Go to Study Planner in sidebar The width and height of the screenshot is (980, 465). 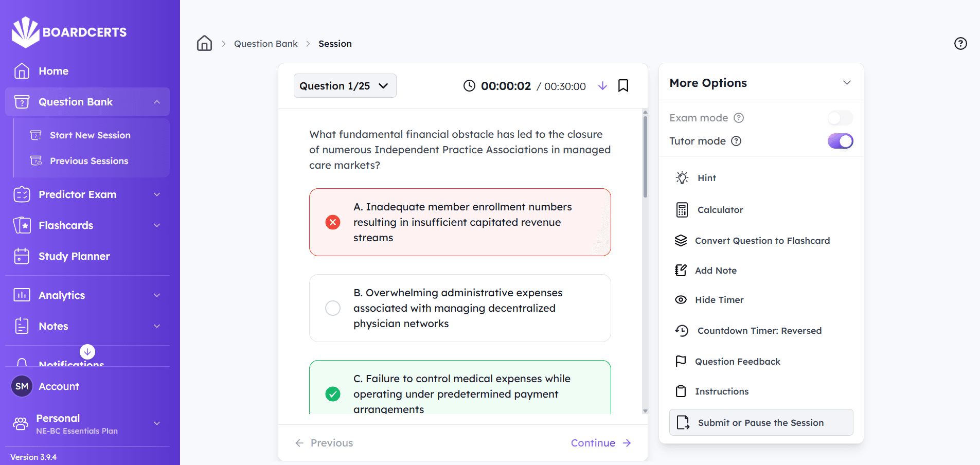(74, 256)
